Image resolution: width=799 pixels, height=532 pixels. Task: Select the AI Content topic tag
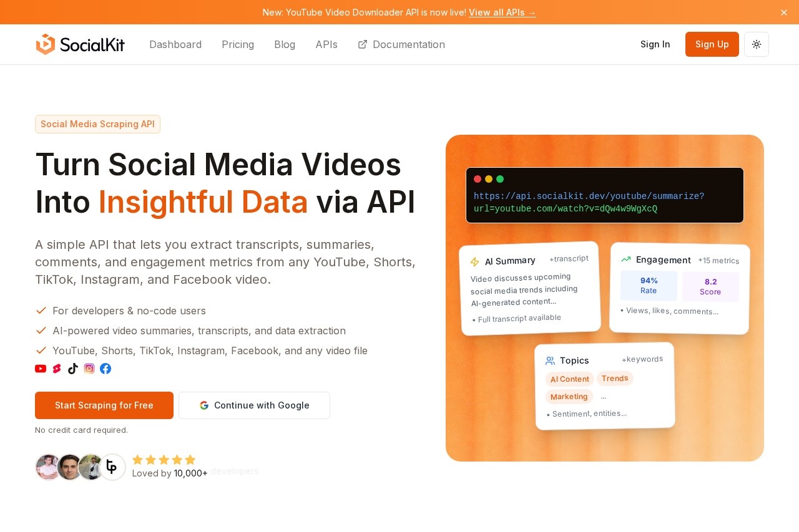(x=569, y=379)
